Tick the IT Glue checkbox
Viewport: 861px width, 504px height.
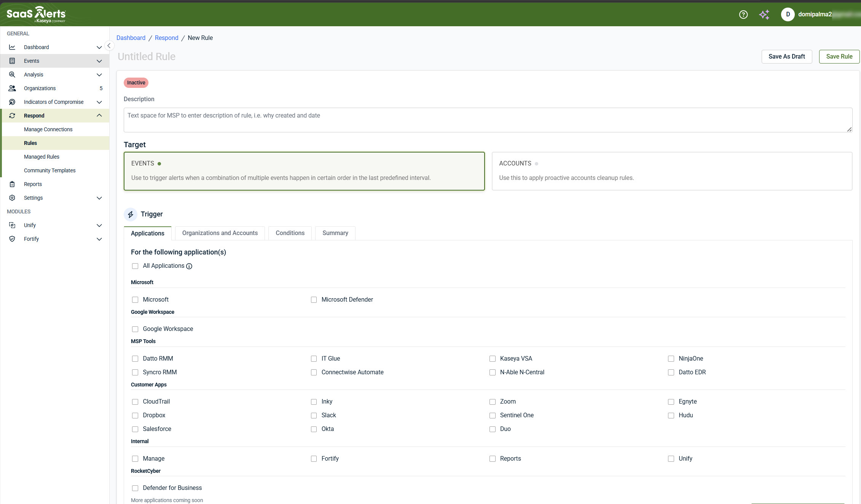tap(314, 359)
